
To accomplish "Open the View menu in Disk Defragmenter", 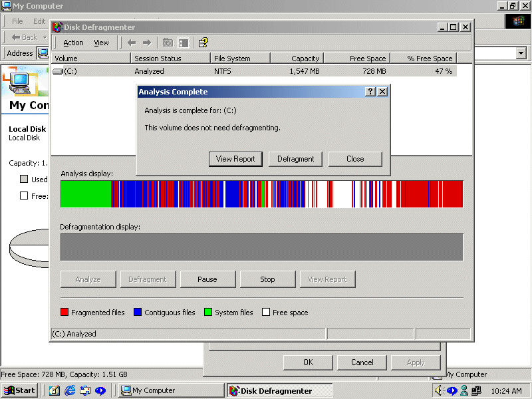I will tap(101, 43).
